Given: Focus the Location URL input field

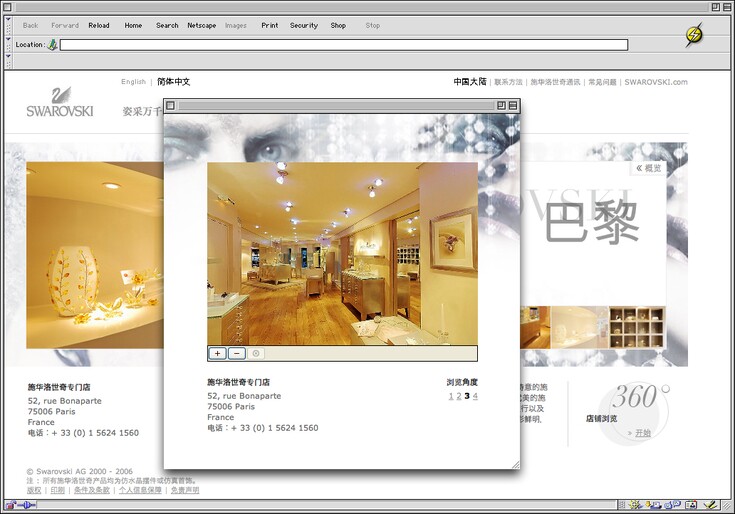Looking at the screenshot, I should pos(344,45).
